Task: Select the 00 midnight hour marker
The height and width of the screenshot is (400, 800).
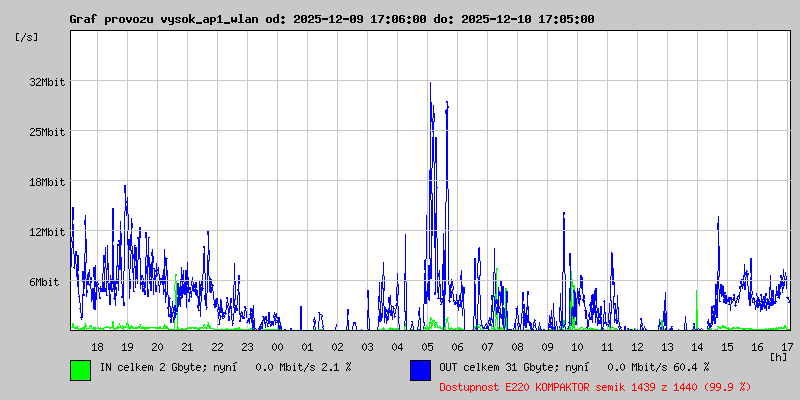Action: [277, 347]
